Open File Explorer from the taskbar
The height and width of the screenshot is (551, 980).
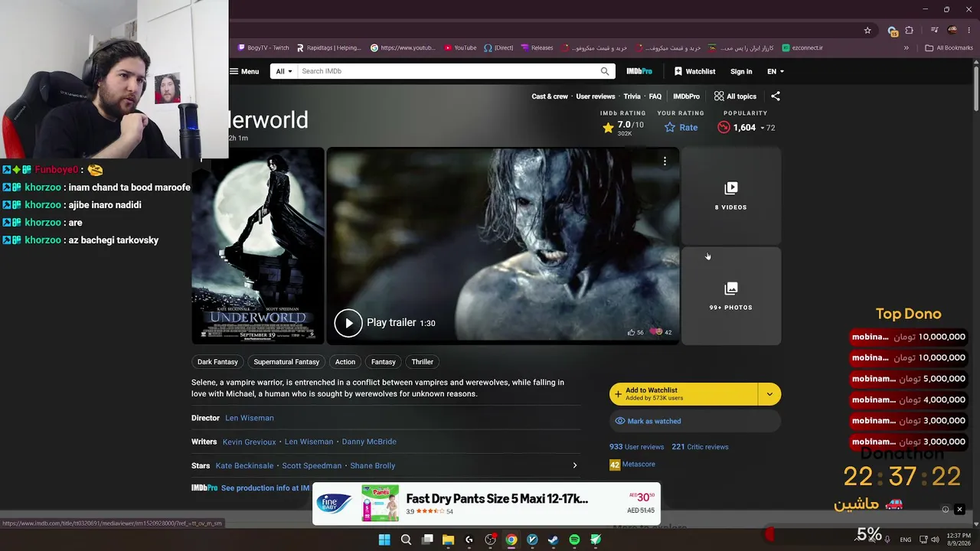[449, 540]
